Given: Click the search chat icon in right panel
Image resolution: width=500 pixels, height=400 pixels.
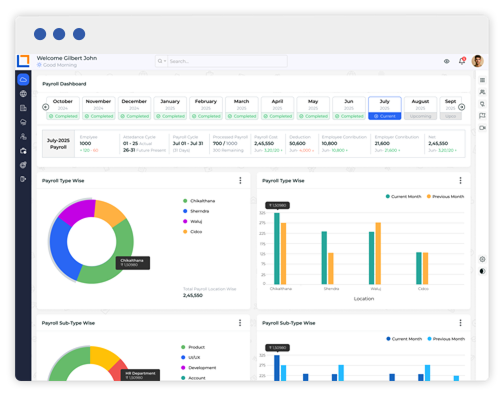Looking at the screenshot, I should (482, 104).
